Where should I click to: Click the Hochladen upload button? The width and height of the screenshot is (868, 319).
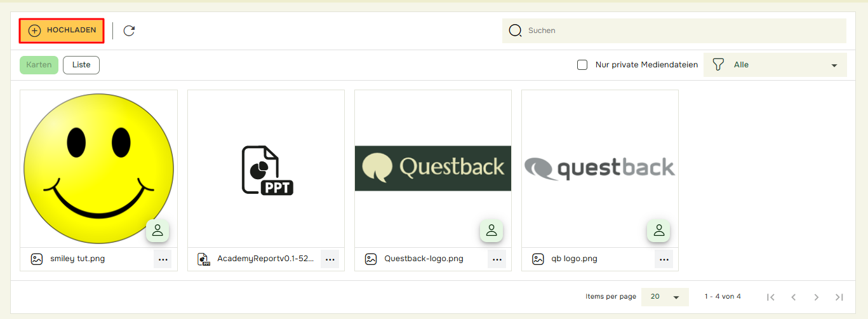pyautogui.click(x=62, y=31)
